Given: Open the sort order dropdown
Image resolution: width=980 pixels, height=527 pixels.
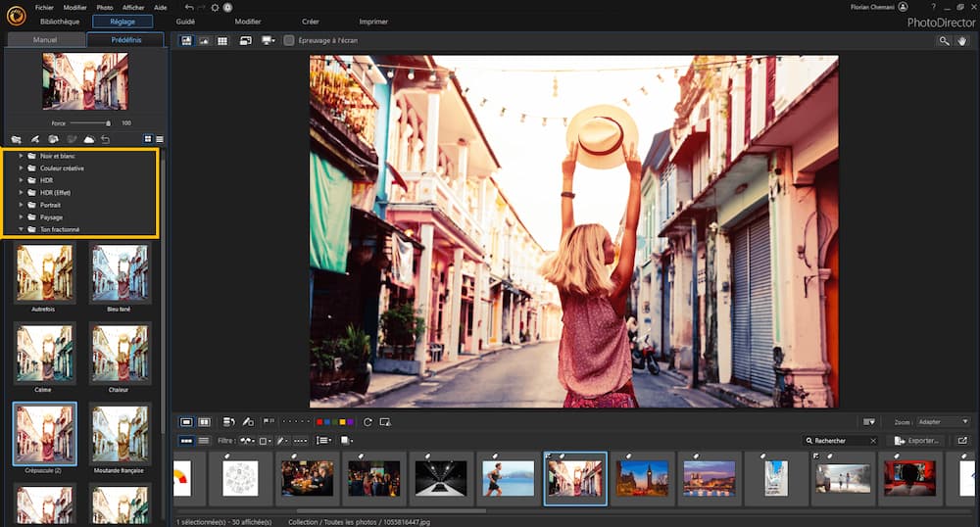Looking at the screenshot, I should 323,440.
